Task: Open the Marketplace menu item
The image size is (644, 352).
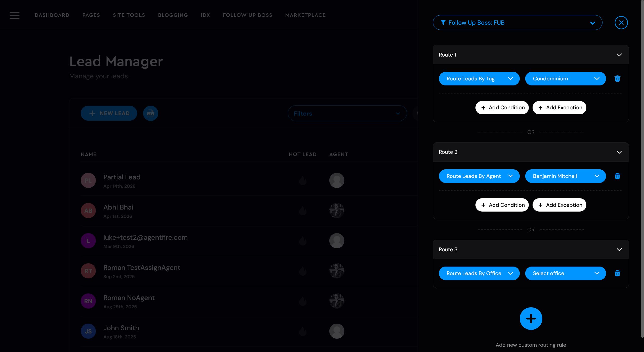Action: (x=305, y=15)
